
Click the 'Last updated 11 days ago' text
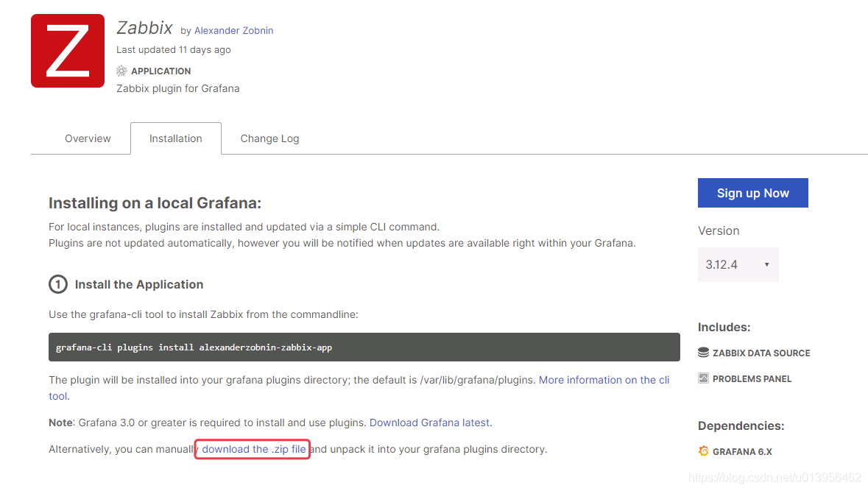(173, 50)
